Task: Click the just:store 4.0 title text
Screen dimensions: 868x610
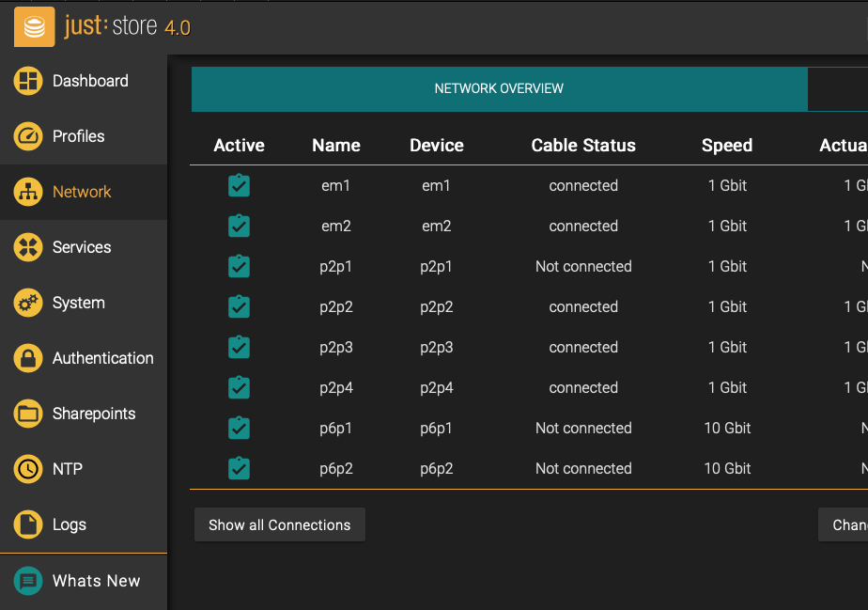Action: [128, 26]
